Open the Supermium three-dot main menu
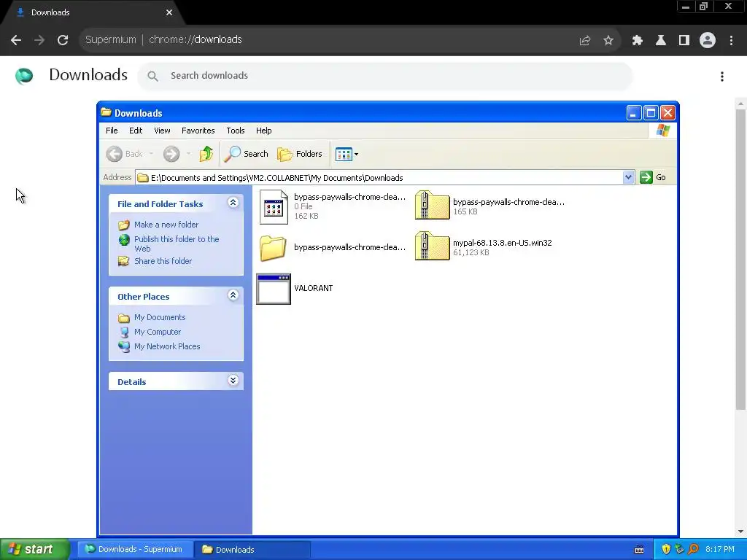 731,41
